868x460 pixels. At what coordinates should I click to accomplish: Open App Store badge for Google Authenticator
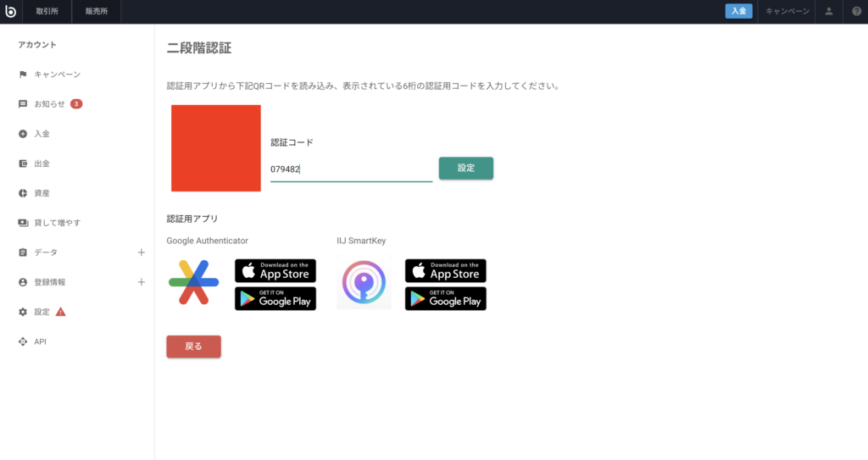pyautogui.click(x=275, y=271)
